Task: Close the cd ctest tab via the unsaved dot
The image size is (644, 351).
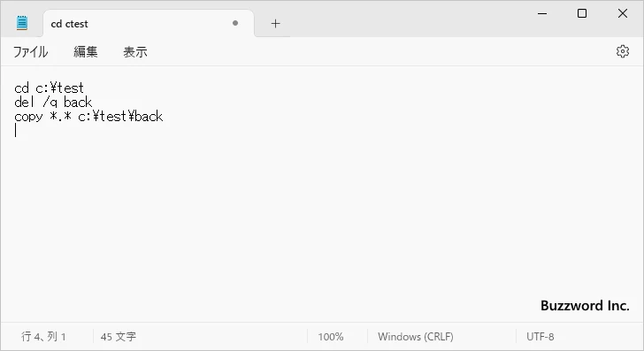Action: (235, 23)
